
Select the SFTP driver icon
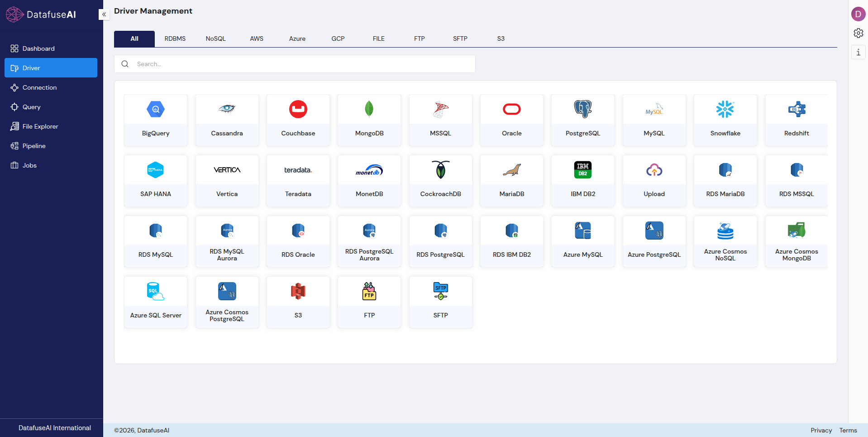coord(441,291)
